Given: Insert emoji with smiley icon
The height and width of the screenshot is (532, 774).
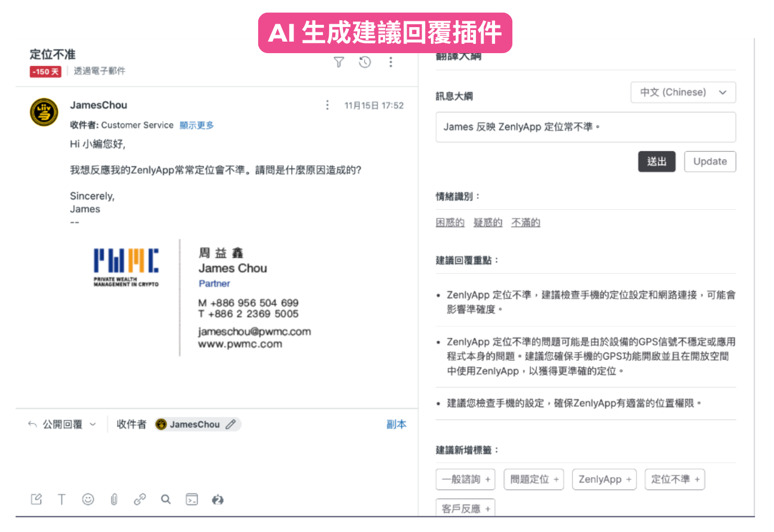Looking at the screenshot, I should pyautogui.click(x=88, y=499).
